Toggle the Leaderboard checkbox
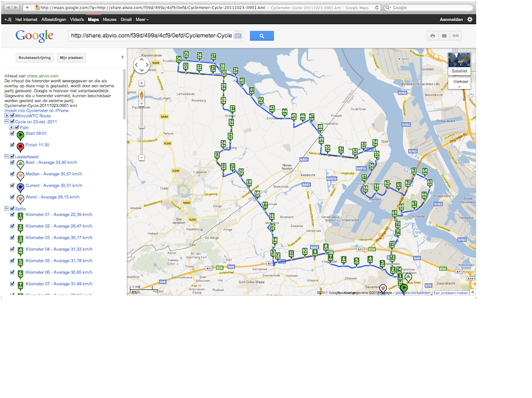The width and height of the screenshot is (532, 398). tap(12, 157)
